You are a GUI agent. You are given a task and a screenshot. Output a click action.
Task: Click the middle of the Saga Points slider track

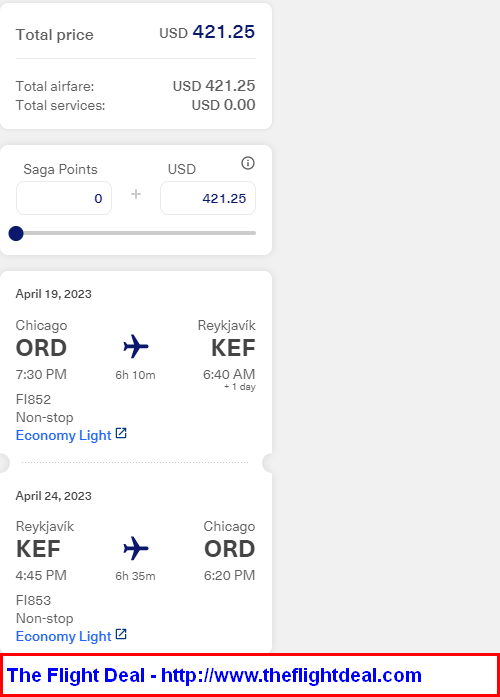(136, 233)
